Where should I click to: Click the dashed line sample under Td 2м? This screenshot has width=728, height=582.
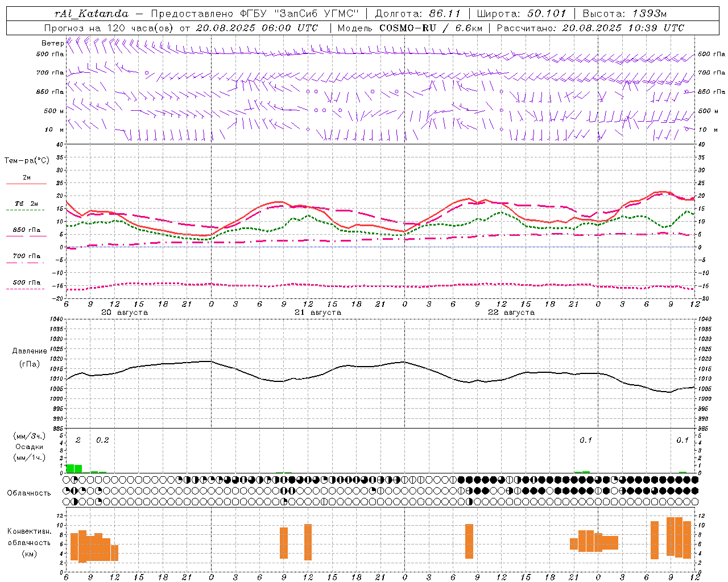tap(26, 210)
